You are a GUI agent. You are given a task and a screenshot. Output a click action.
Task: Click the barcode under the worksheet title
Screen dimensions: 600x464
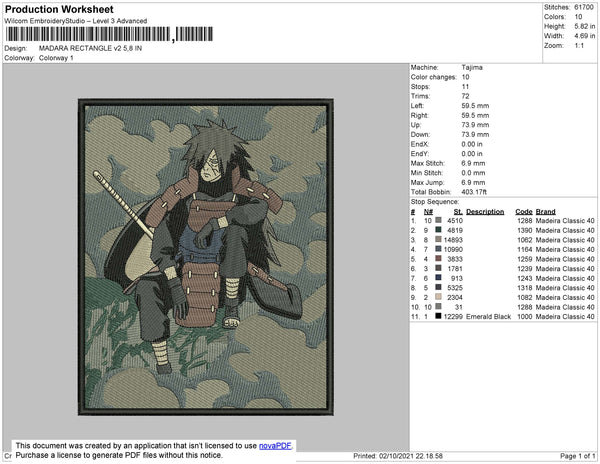point(109,34)
